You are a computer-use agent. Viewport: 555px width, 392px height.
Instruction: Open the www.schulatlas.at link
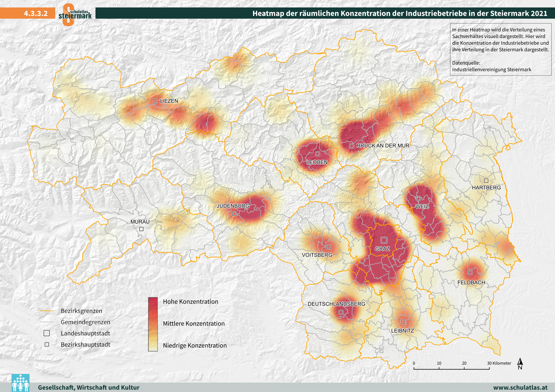click(x=520, y=387)
